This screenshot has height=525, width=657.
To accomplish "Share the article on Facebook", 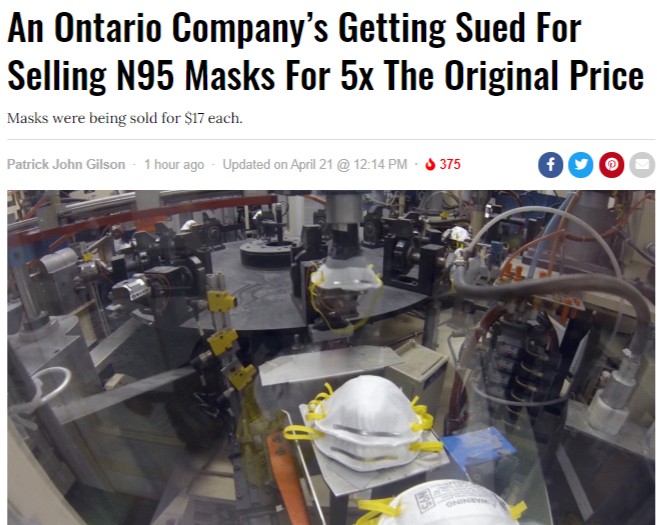I will (551, 165).
